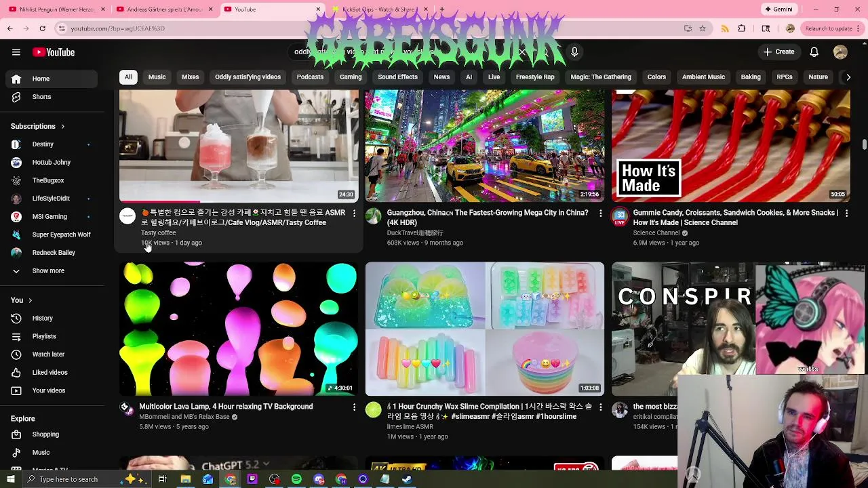
Task: Open options menu for Tasty coffee video
Action: pyautogui.click(x=354, y=213)
